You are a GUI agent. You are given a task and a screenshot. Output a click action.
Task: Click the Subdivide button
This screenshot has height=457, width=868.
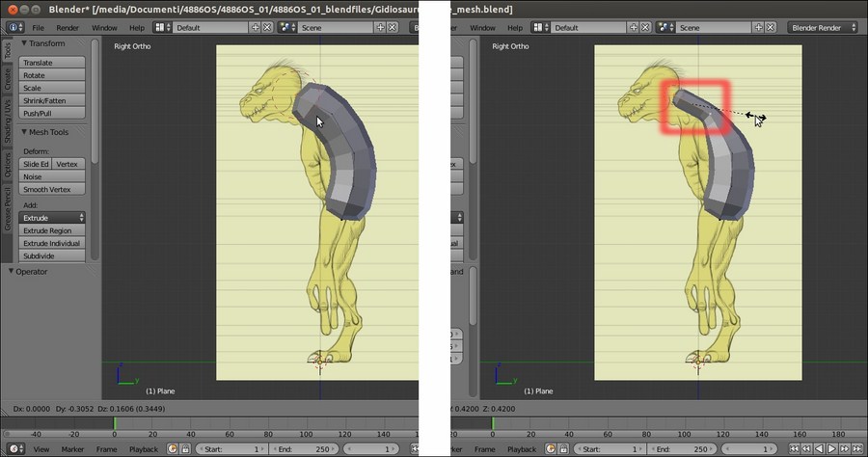click(52, 255)
